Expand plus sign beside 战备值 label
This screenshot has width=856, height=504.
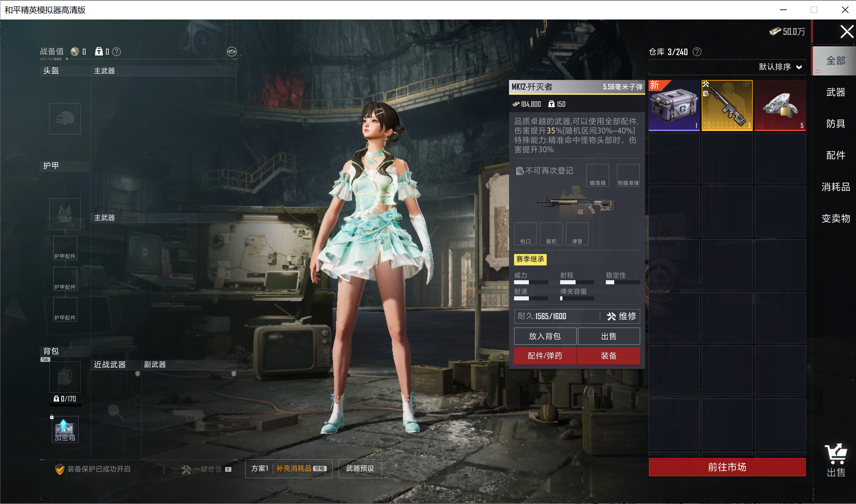(x=67, y=59)
